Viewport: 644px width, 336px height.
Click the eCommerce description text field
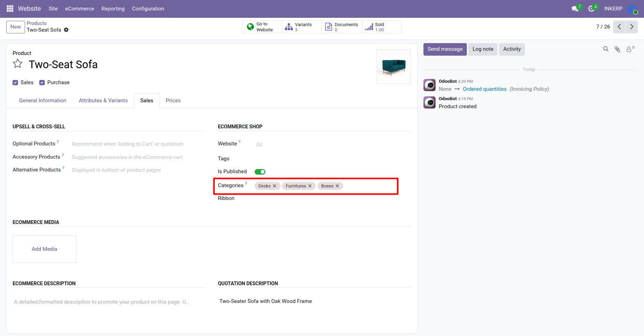click(x=109, y=302)
